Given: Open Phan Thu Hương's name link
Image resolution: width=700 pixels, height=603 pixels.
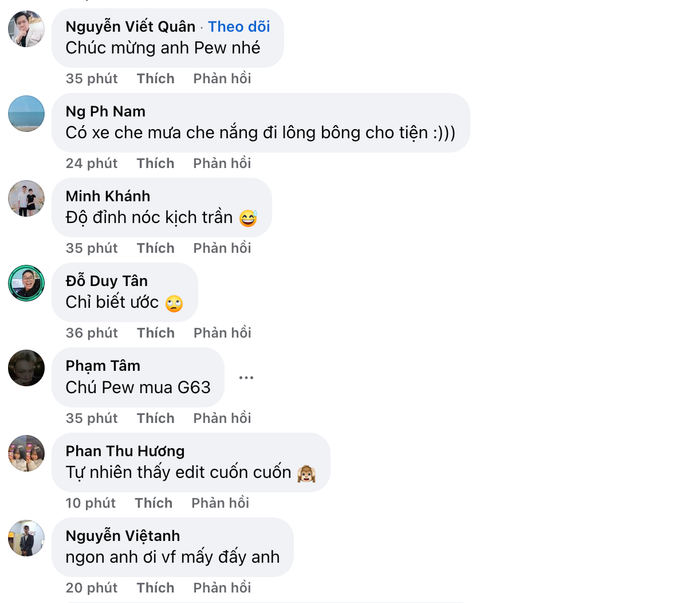Looking at the screenshot, I should pos(125,451).
